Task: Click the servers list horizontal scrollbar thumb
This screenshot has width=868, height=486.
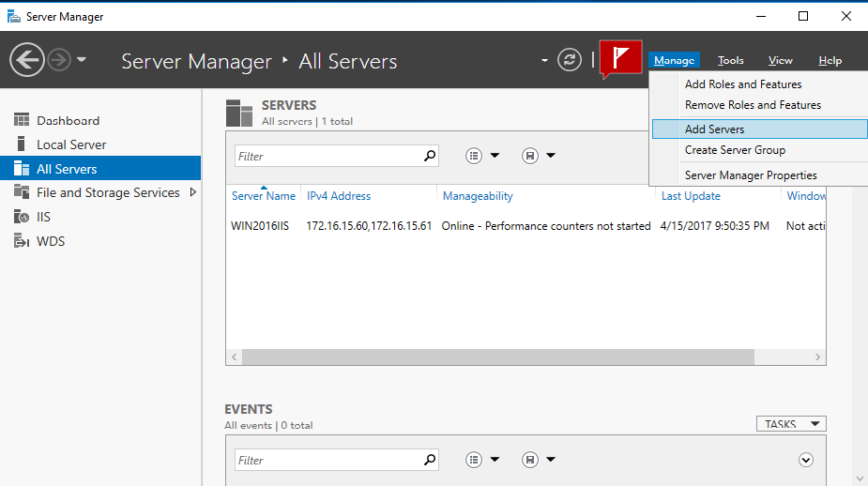Action: (x=498, y=357)
